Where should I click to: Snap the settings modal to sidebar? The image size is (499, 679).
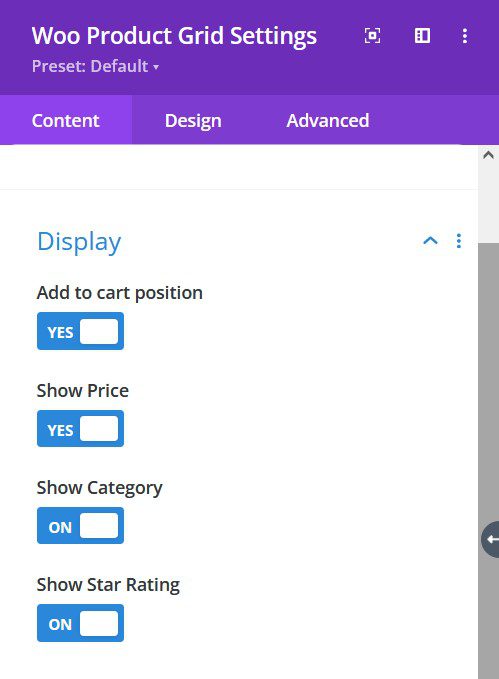[422, 36]
